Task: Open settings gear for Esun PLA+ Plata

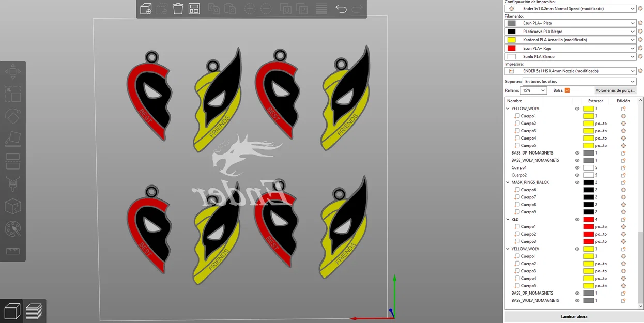Action: click(x=640, y=23)
